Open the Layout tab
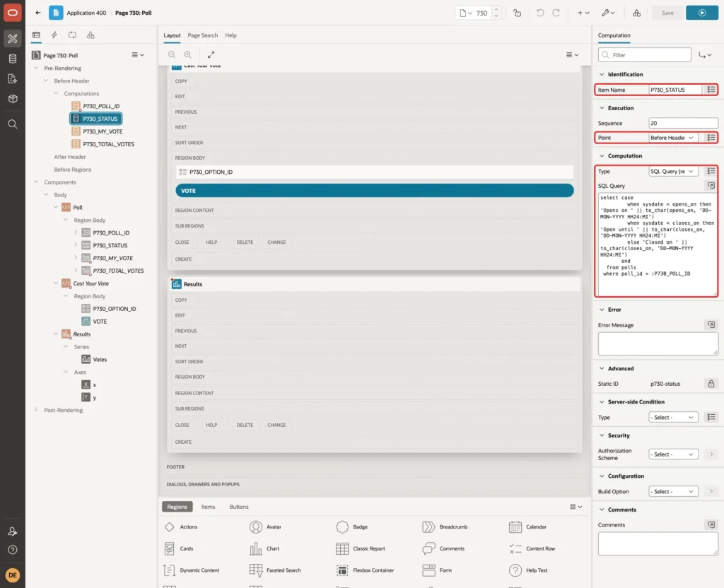The height and width of the screenshot is (588, 724). [x=172, y=35]
